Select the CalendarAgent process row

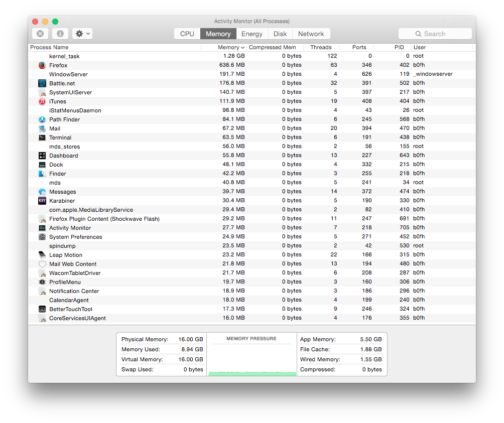252,300
